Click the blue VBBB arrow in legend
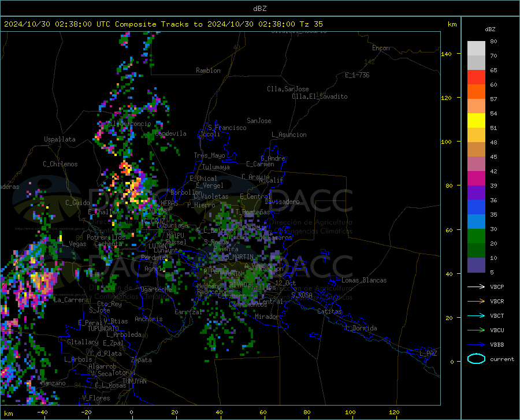This screenshot has width=520, height=420. [x=476, y=344]
